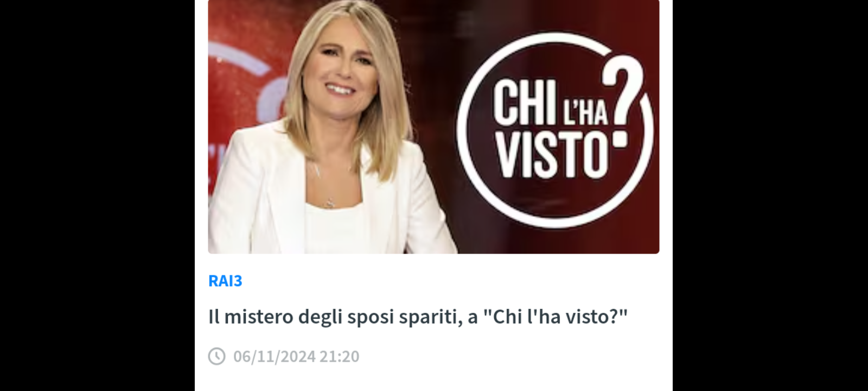The width and height of the screenshot is (868, 391).
Task: Click the 21:20 time in the timestamp
Action: (339, 356)
